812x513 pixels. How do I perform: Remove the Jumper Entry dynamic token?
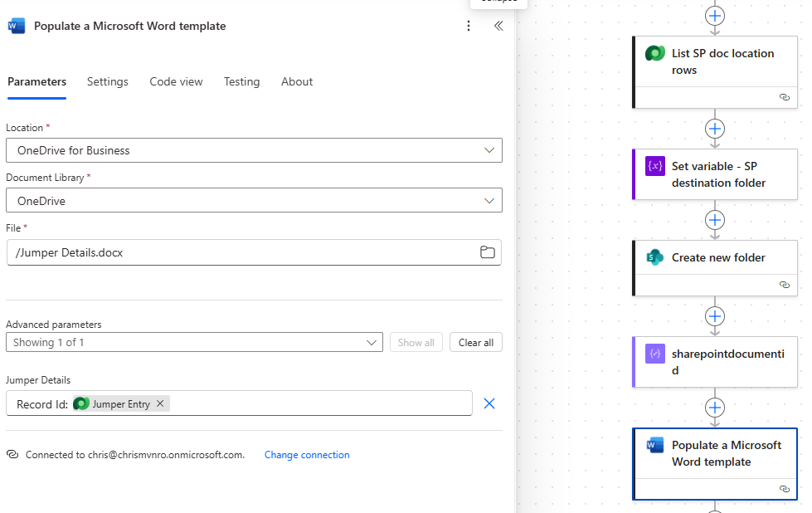pos(160,403)
